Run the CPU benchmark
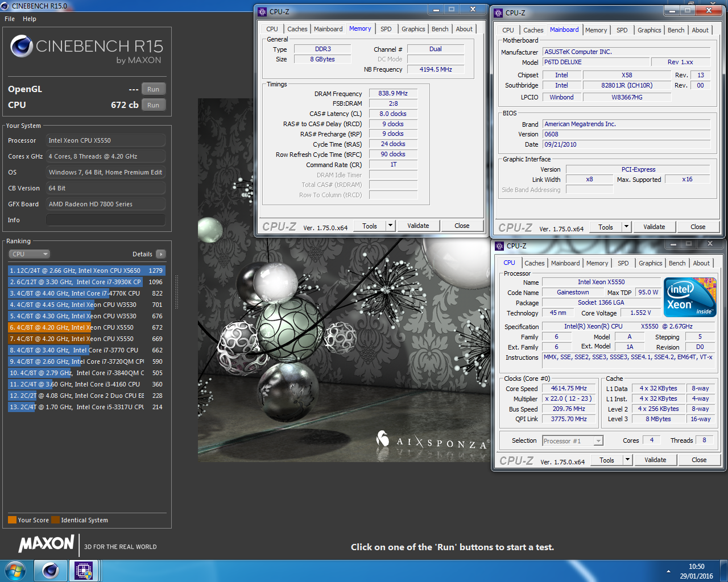728x582 pixels. (x=154, y=105)
